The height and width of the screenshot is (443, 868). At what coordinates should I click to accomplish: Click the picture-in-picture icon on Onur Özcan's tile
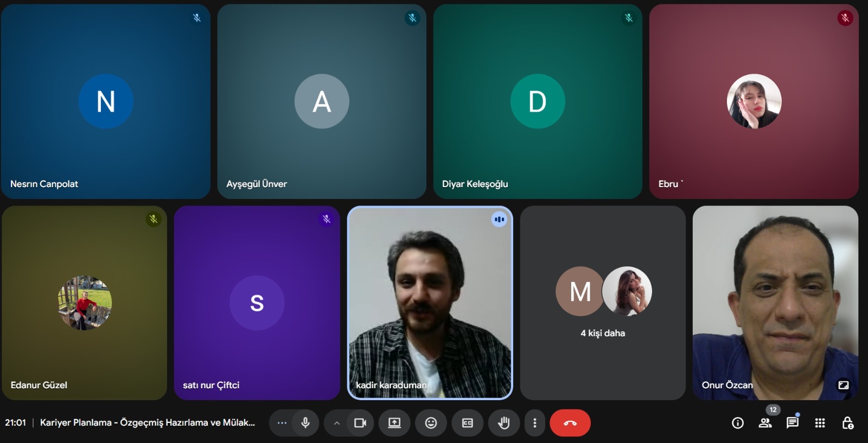click(844, 385)
